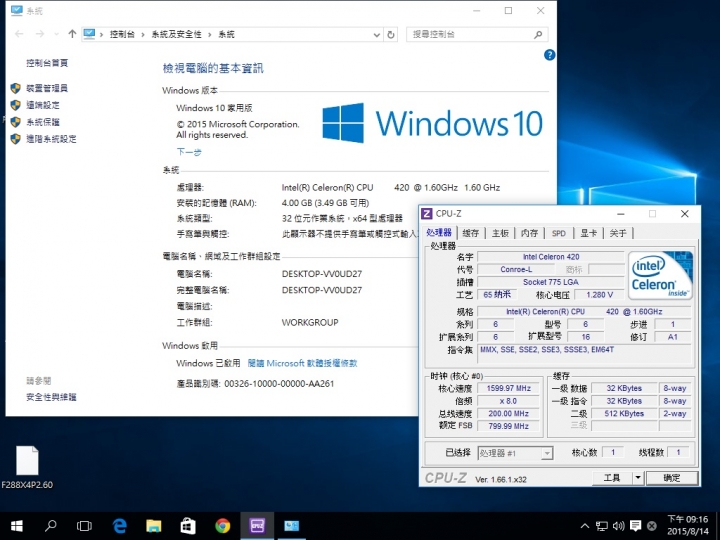Open Advanced System Settings link

click(x=51, y=139)
